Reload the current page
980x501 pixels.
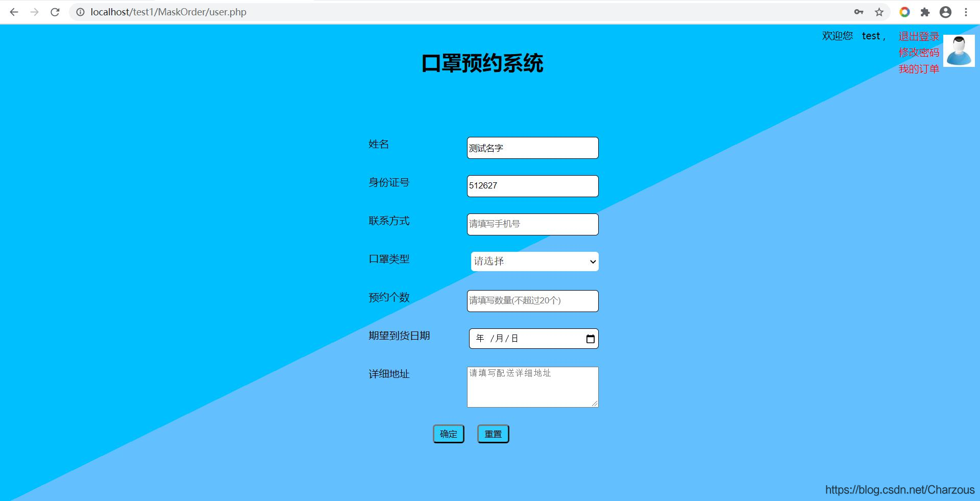[x=55, y=12]
